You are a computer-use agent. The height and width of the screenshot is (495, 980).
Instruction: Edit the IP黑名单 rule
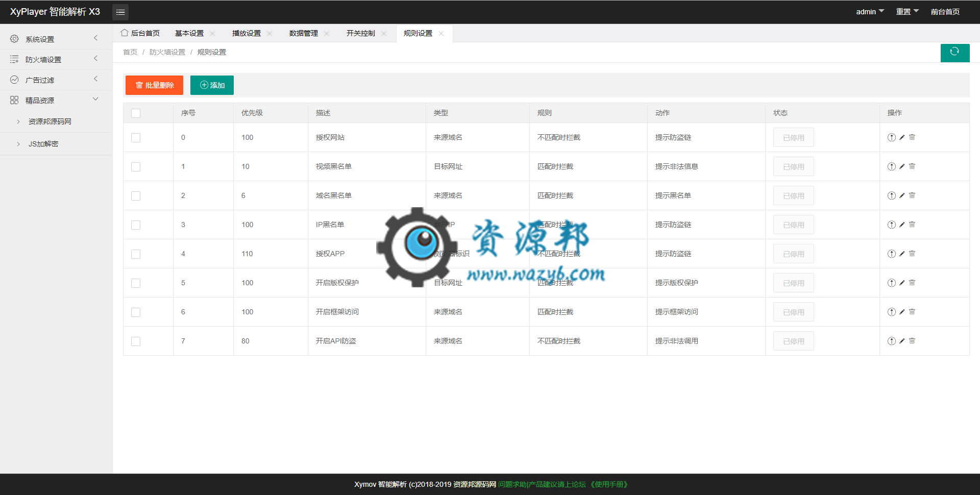coord(902,225)
